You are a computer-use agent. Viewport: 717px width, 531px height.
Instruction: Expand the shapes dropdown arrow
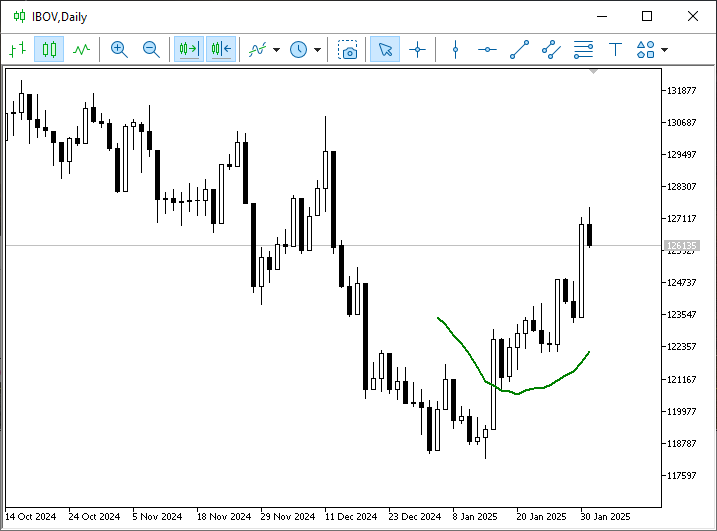coord(664,49)
